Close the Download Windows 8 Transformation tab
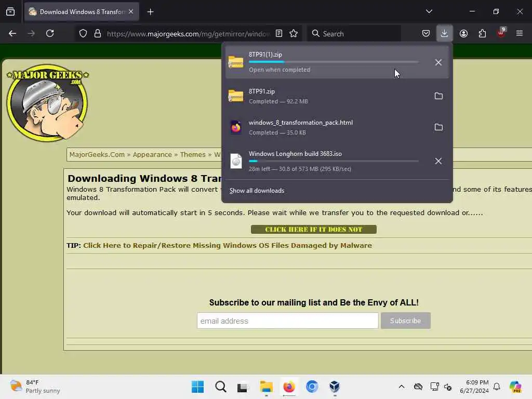Screen dimensions: 532x399 [x=131, y=11]
